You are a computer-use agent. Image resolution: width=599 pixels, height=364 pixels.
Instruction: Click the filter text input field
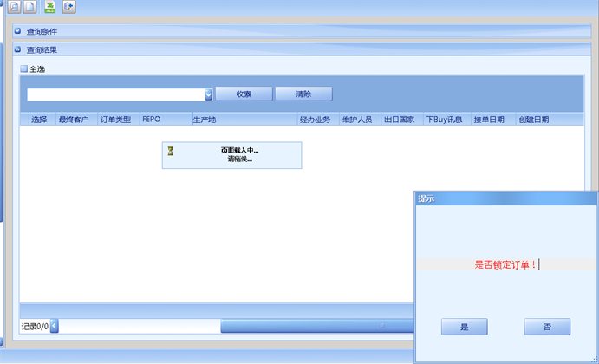click(115, 94)
